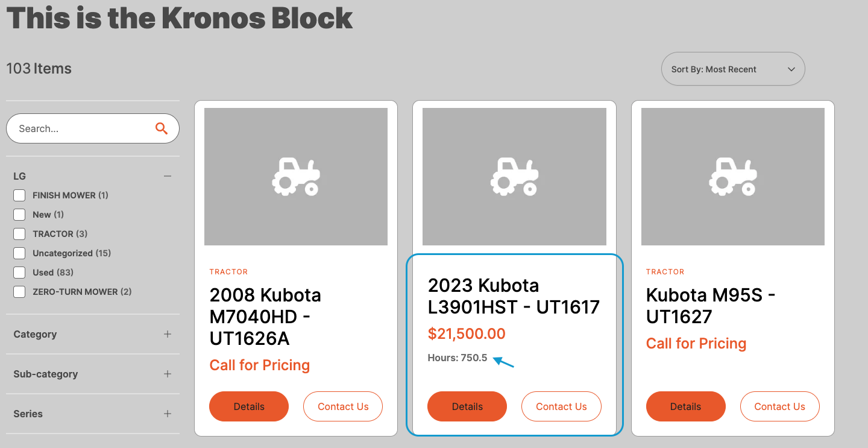
Task: Open the 2023 Kubota L3901HST - UT1617 title
Action: point(514,296)
